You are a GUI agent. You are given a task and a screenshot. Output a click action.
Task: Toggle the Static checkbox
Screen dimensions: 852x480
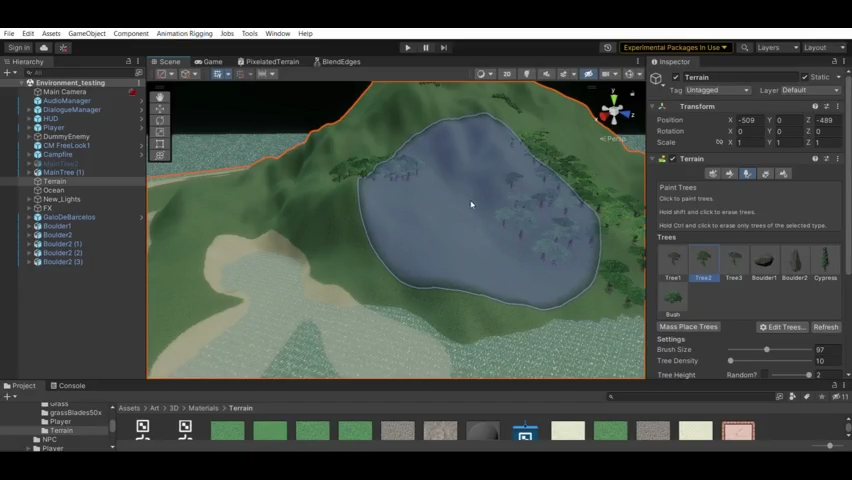(805, 77)
